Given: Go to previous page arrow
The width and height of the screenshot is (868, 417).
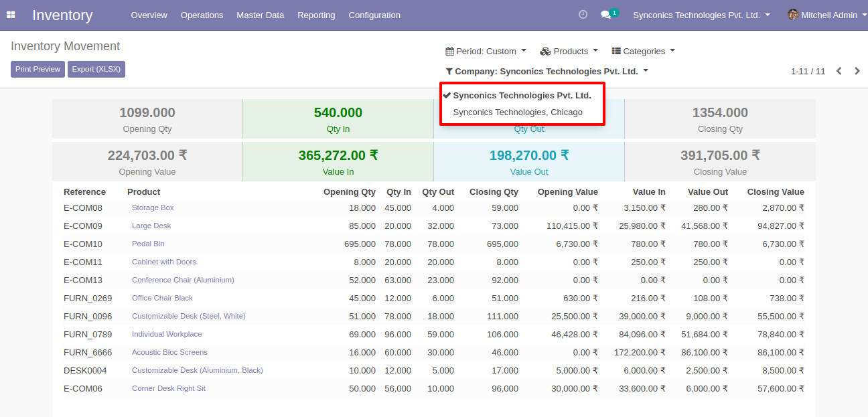Looking at the screenshot, I should [x=839, y=71].
